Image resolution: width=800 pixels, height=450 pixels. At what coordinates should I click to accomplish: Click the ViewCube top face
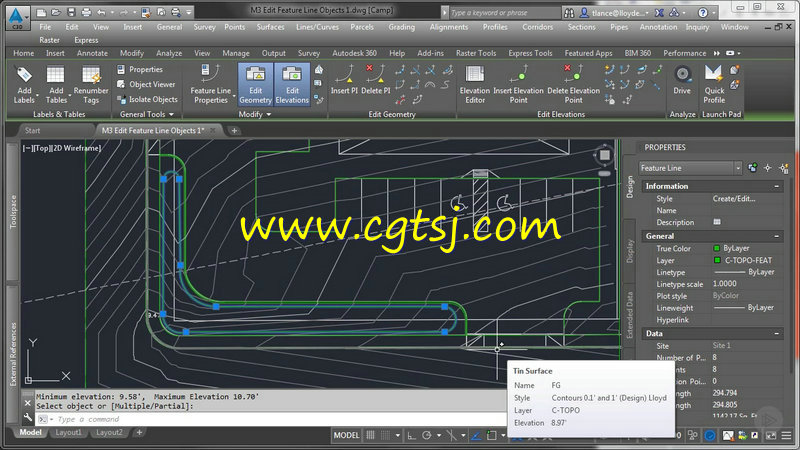pyautogui.click(x=605, y=155)
